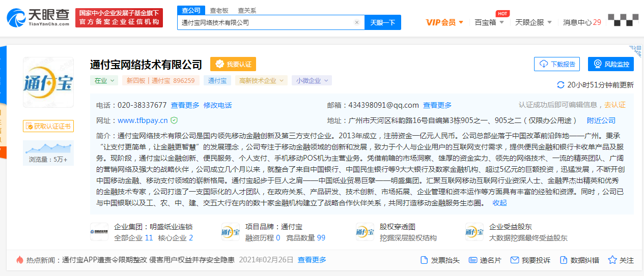
Task: Click the 附近公司 nearby companies link
Action: point(601,120)
